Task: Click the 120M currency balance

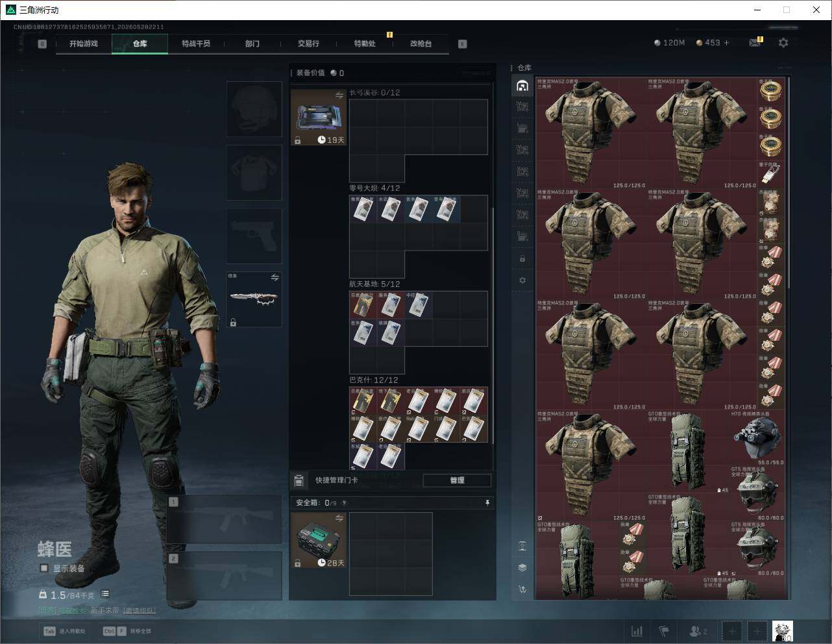Action: click(670, 42)
